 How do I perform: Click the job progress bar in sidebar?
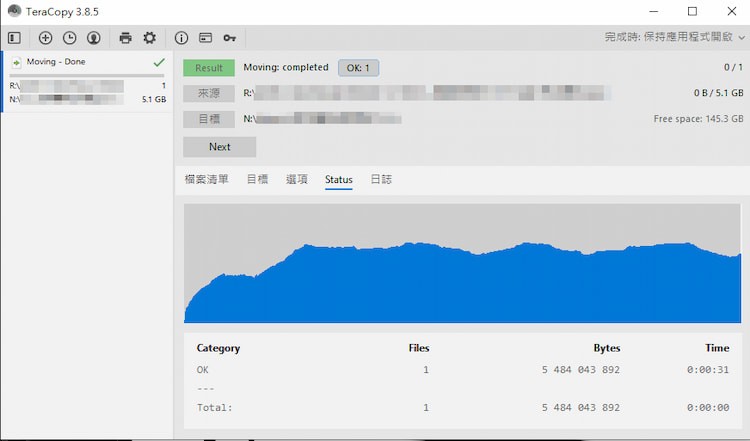pyautogui.click(x=87, y=75)
